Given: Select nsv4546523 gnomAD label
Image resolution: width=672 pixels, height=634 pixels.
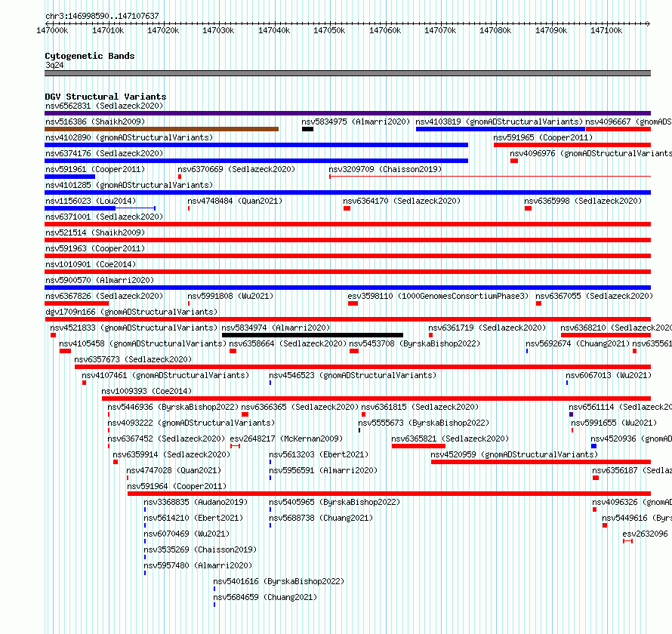Looking at the screenshot, I should (x=353, y=375).
